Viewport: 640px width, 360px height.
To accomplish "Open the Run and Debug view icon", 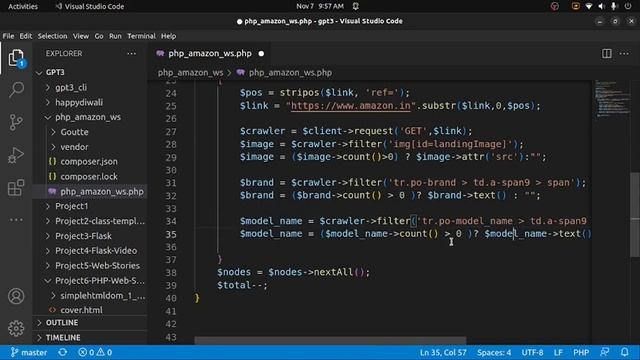I will (16, 155).
